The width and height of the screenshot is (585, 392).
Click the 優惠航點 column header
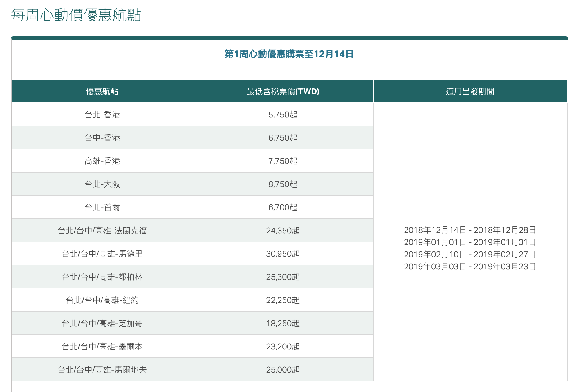102,91
